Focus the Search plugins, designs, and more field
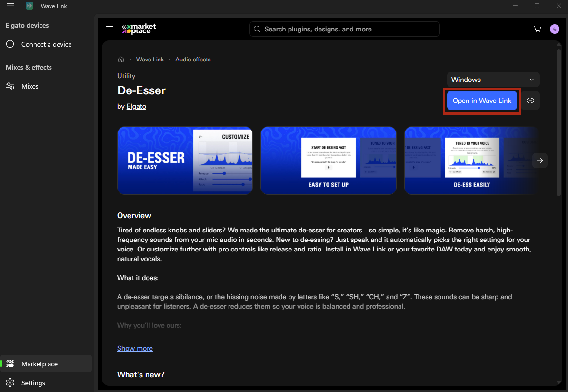This screenshot has height=392, width=568. [345, 29]
